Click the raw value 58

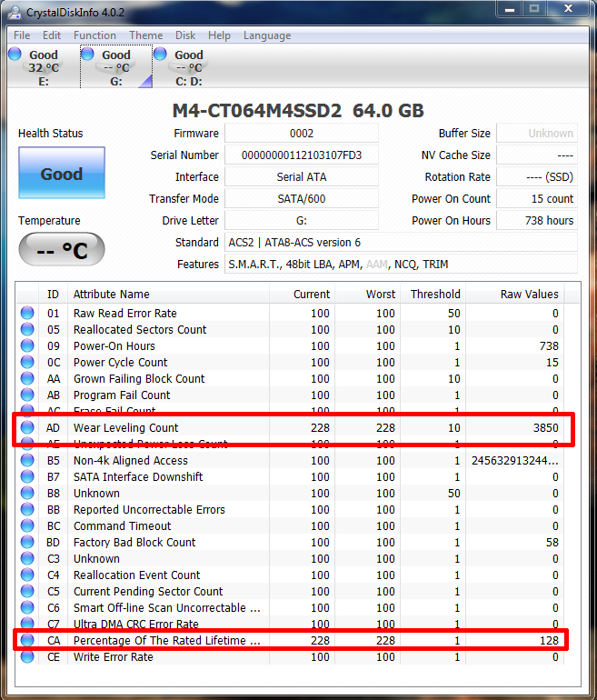(552, 543)
